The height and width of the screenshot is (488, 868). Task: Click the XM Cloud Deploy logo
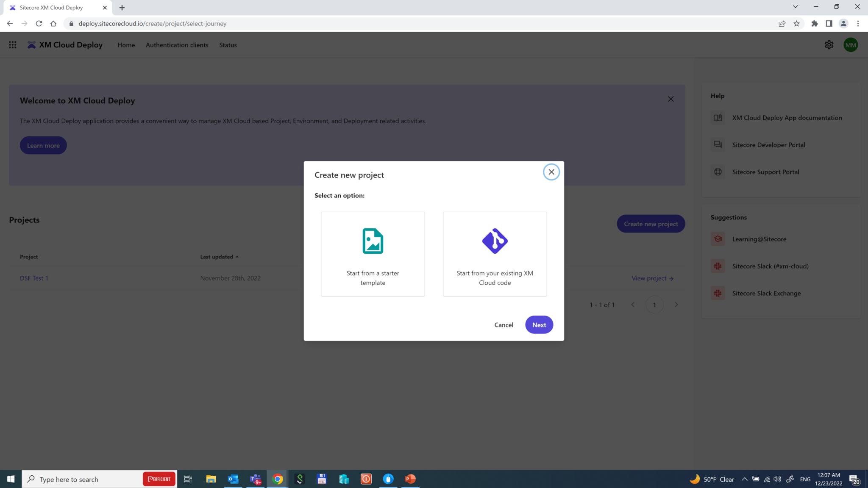pos(64,44)
